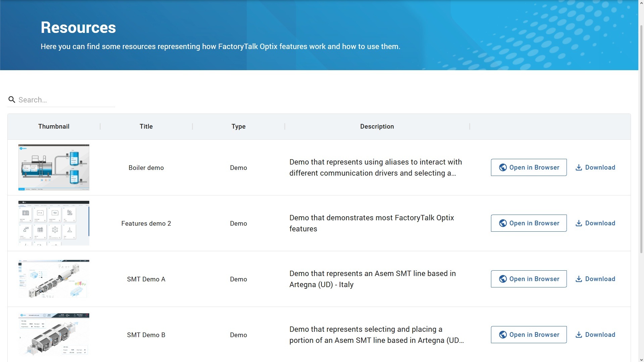Click the SMT Demo B thumbnail
Image resolution: width=644 pixels, height=362 pixels.
(x=54, y=334)
